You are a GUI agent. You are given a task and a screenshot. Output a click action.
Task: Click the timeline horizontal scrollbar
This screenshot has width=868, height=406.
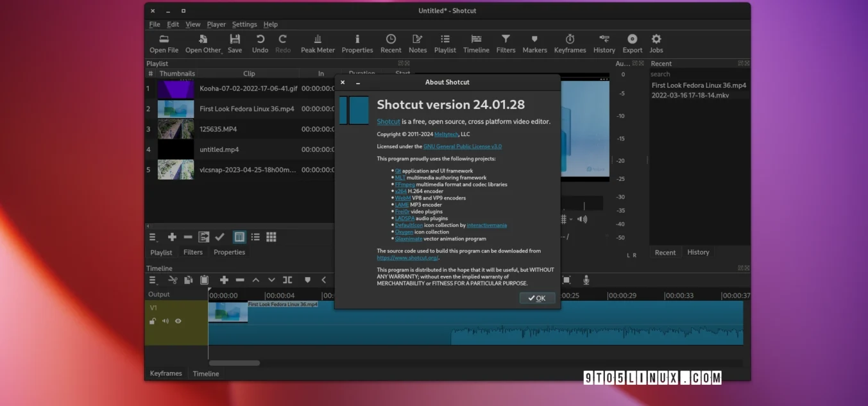(234, 363)
